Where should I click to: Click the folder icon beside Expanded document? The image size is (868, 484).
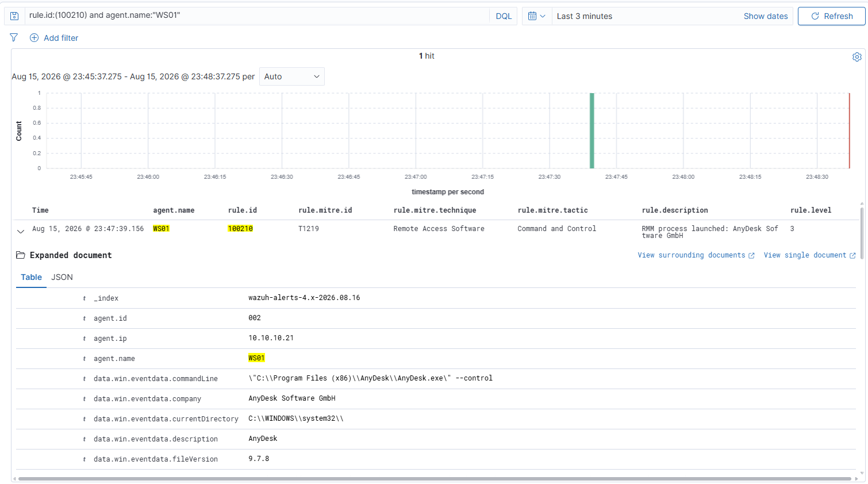(21, 255)
